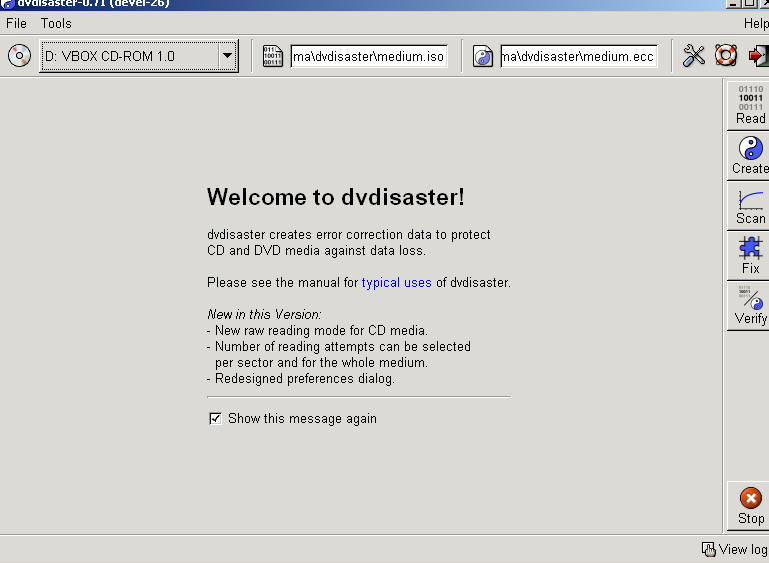The image size is (769, 563).
Task: Open the View log button
Action: click(x=735, y=549)
